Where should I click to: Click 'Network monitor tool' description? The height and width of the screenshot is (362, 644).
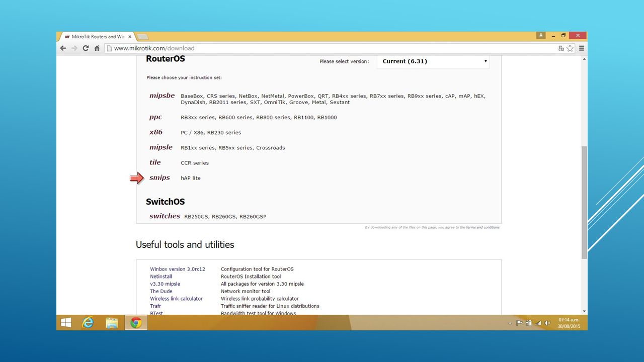[246, 291]
